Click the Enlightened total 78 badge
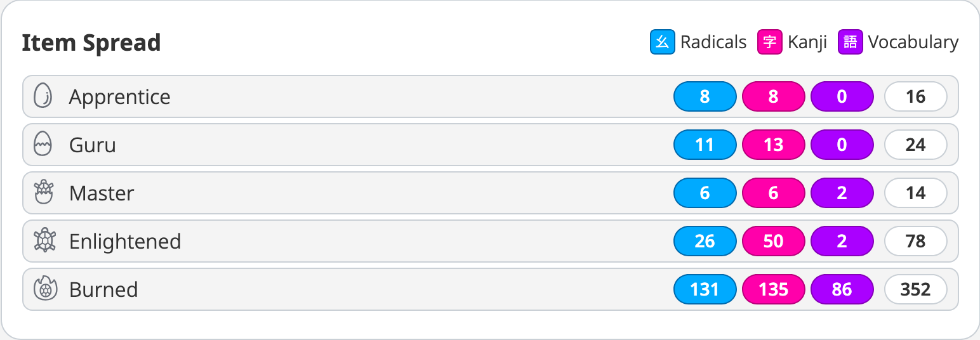This screenshot has width=980, height=340. coord(915,241)
